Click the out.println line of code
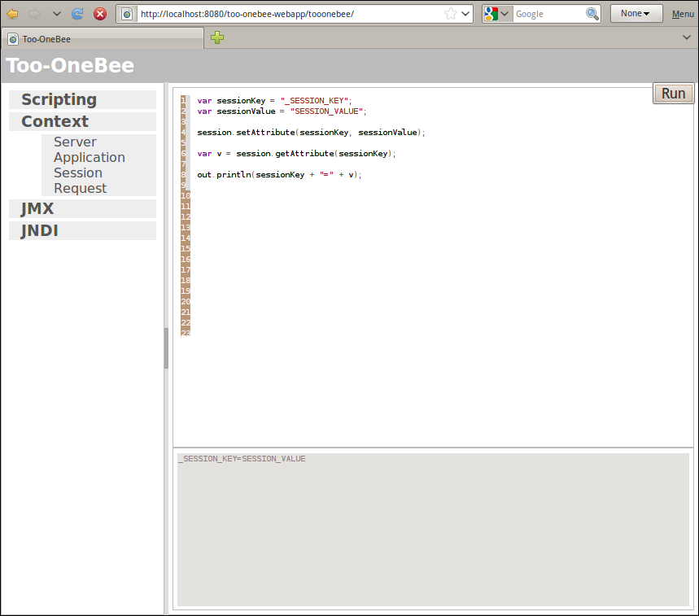This screenshot has height=616, width=699. pyautogui.click(x=279, y=175)
